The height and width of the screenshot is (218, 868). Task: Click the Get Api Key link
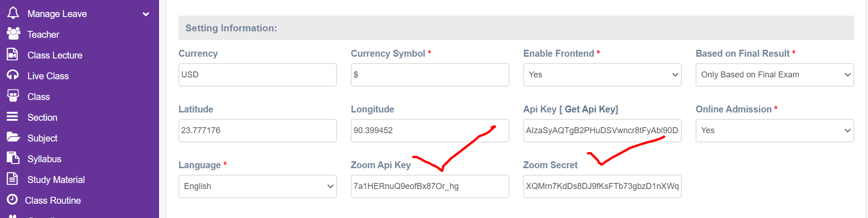point(590,109)
